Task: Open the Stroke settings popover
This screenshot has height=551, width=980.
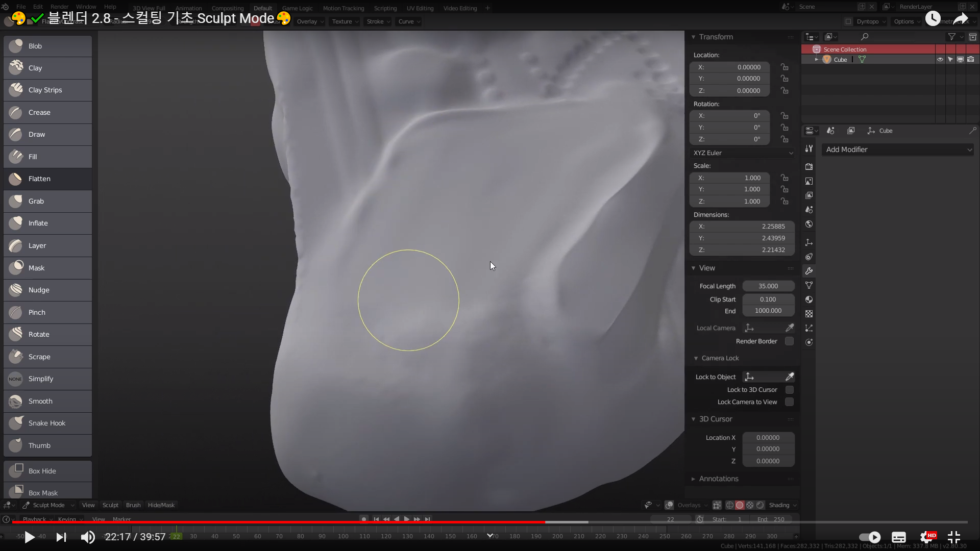Action: tap(378, 21)
